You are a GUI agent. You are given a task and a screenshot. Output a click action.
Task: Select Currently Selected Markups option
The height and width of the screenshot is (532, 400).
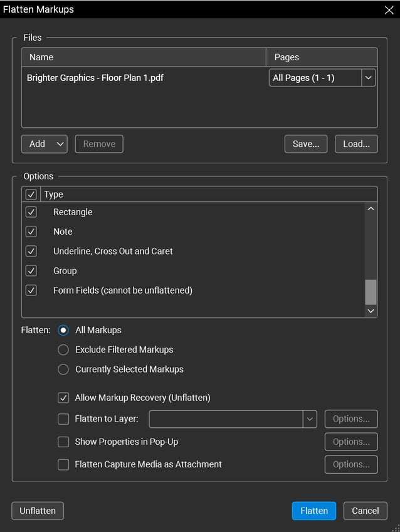click(x=63, y=370)
